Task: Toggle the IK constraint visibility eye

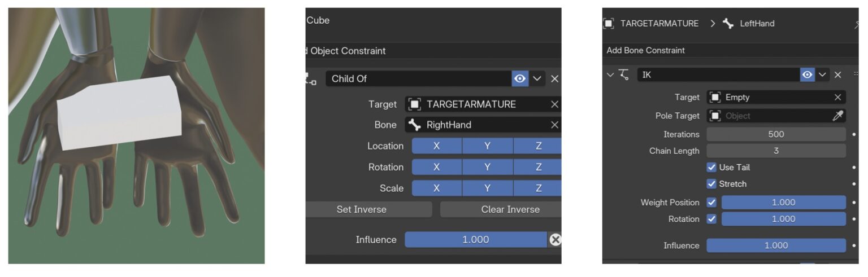Action: click(x=808, y=74)
